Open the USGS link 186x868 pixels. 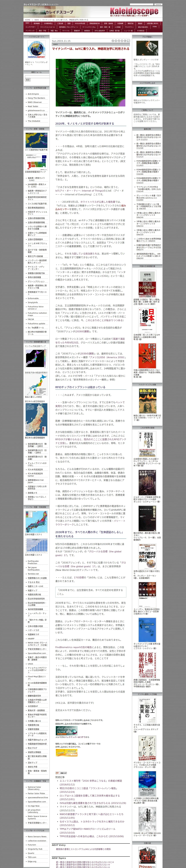(30, 664)
